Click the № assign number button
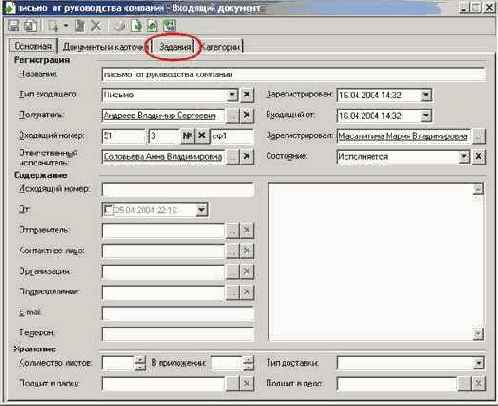498x406 pixels. pos(187,136)
